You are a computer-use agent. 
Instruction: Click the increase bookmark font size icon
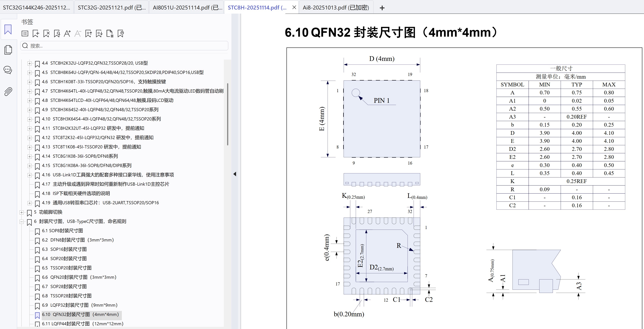pos(67,33)
